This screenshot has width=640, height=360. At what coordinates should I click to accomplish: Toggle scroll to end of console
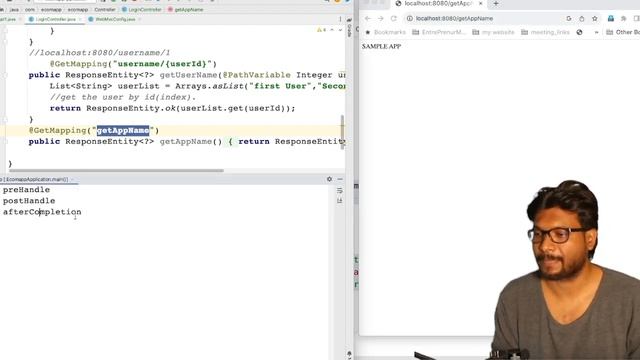click(x=340, y=200)
